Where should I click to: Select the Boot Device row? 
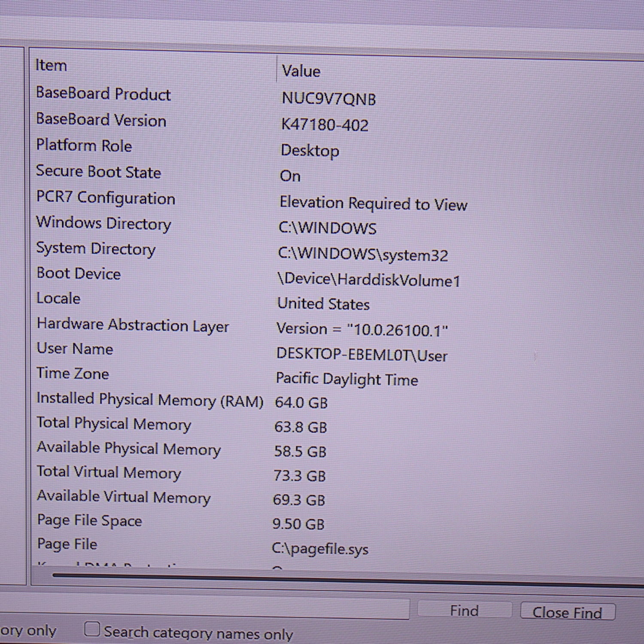tap(79, 273)
